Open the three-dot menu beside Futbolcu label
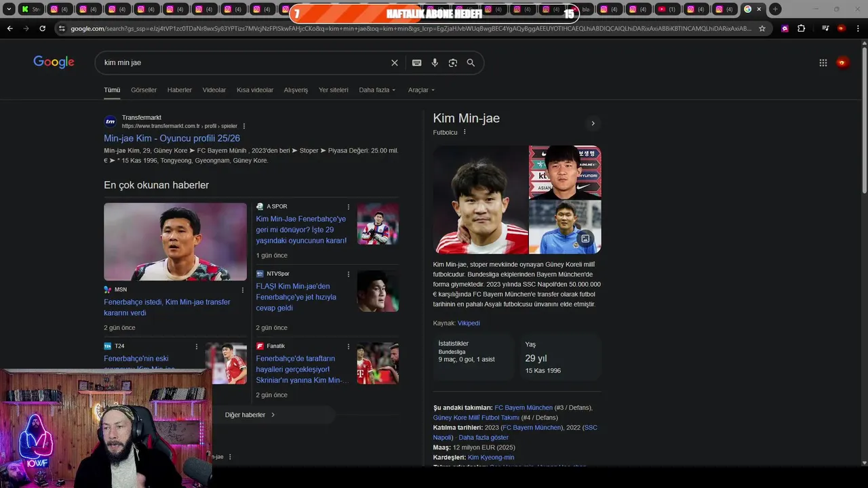 tap(465, 132)
